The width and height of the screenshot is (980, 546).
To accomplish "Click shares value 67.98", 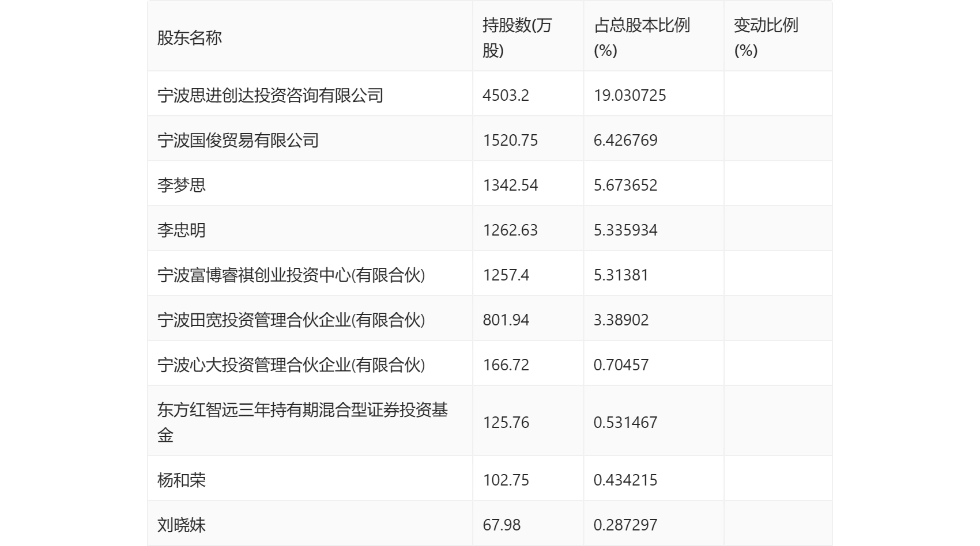I will [x=502, y=525].
